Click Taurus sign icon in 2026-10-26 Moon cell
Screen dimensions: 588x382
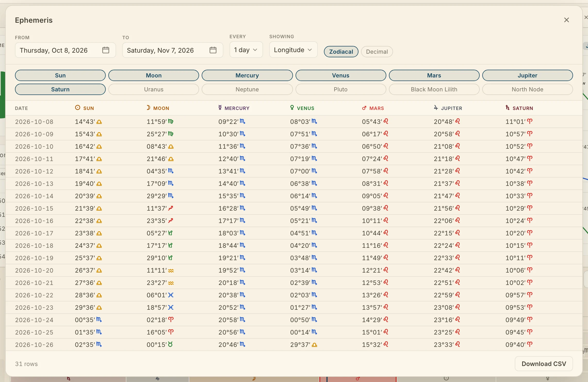coord(170,344)
